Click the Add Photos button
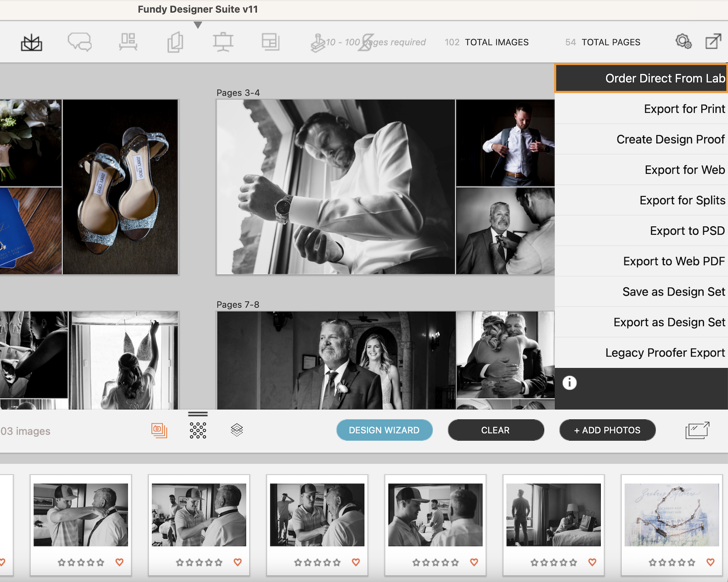Image resolution: width=728 pixels, height=582 pixels. tap(607, 430)
